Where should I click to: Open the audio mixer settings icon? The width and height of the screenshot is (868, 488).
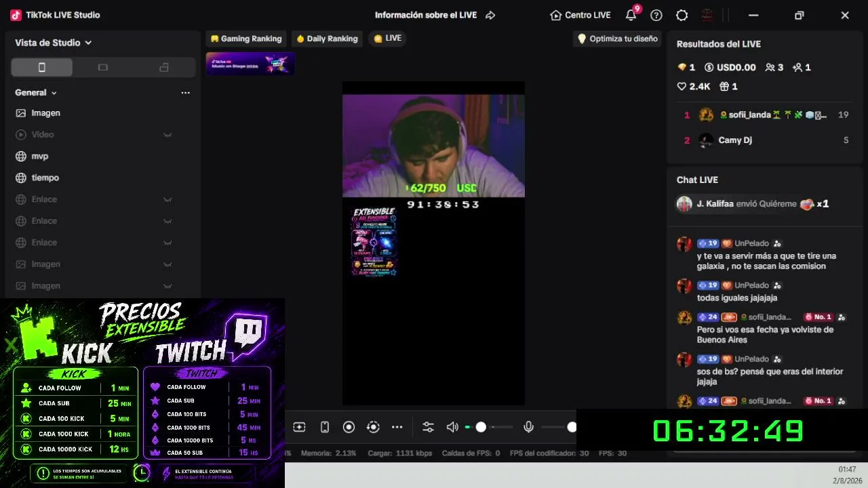click(x=428, y=427)
